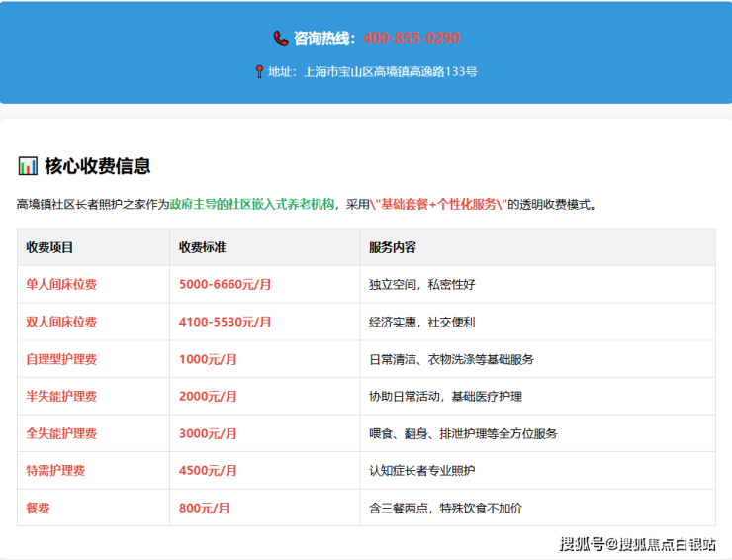Click the red text 基础套餐+个性化服务

tap(439, 205)
